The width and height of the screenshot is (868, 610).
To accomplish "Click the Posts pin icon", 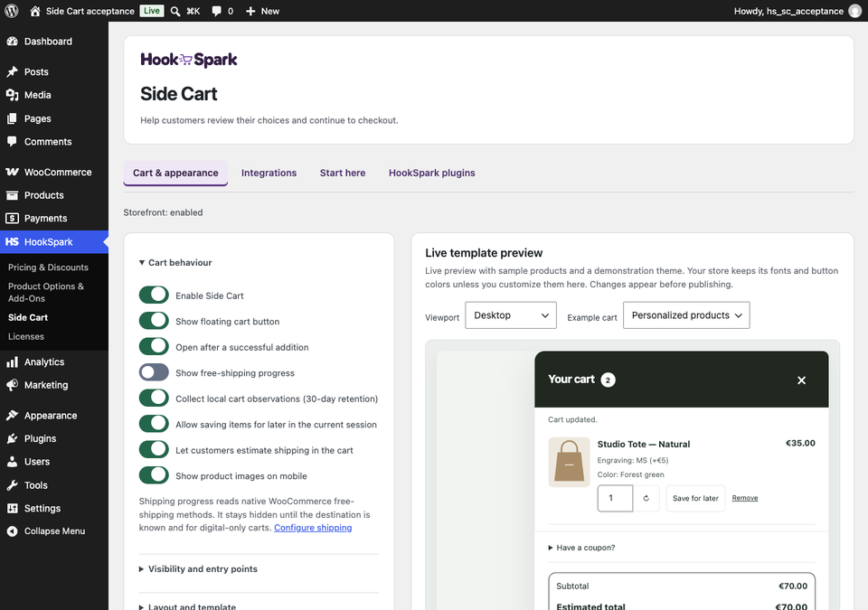I will [x=12, y=72].
